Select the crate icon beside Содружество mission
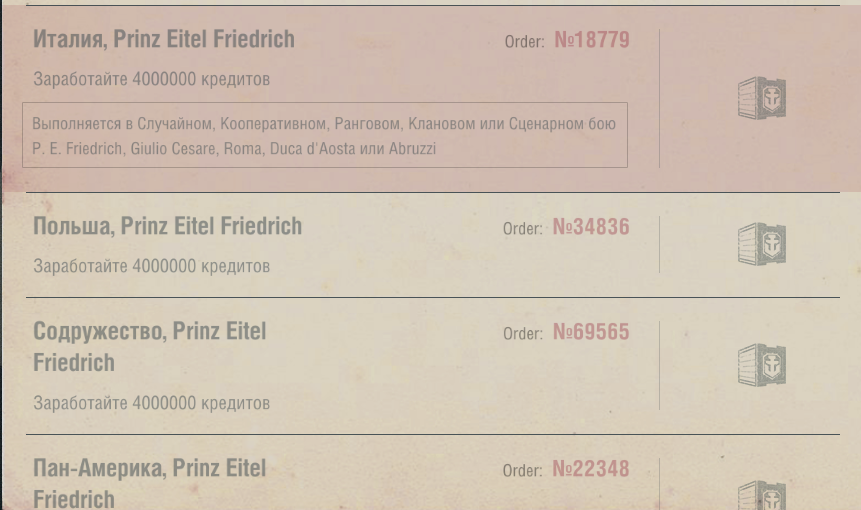 coord(762,365)
